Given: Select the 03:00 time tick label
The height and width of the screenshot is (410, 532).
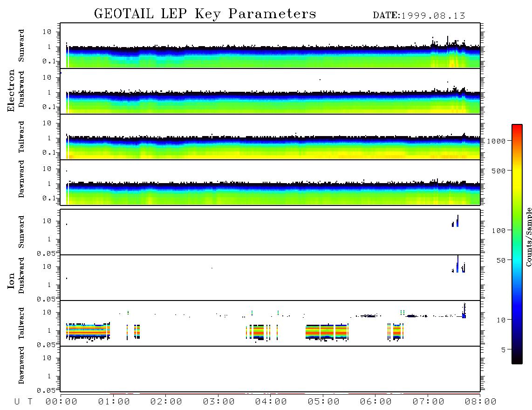Looking at the screenshot, I should [219, 402].
